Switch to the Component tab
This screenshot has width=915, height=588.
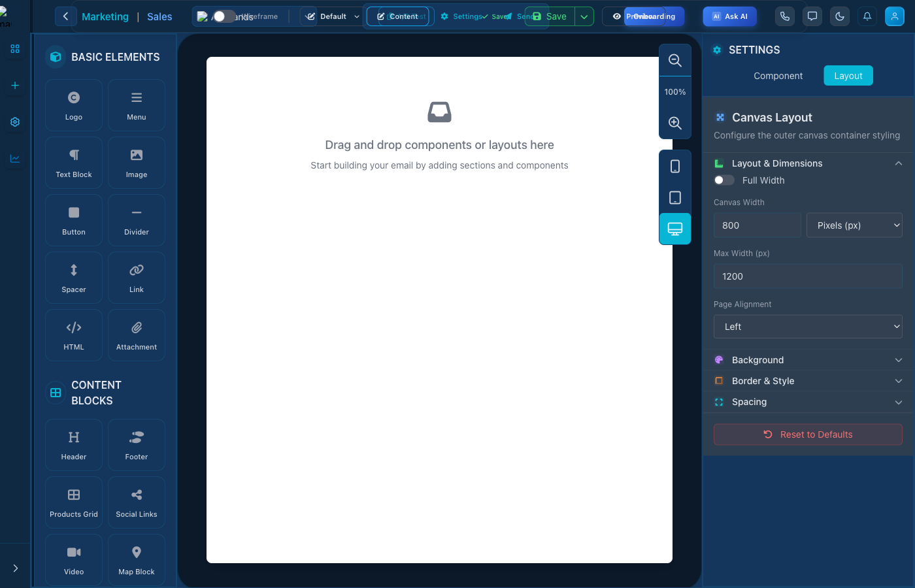[x=778, y=76]
